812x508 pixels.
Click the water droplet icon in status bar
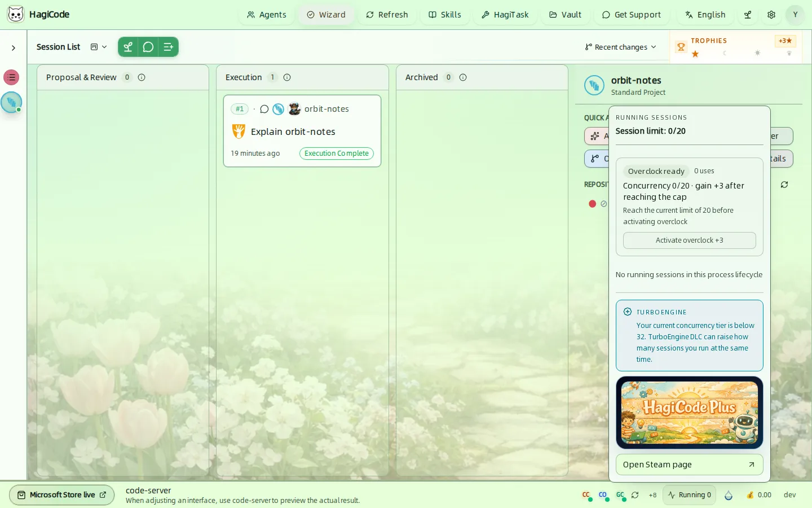click(x=729, y=495)
